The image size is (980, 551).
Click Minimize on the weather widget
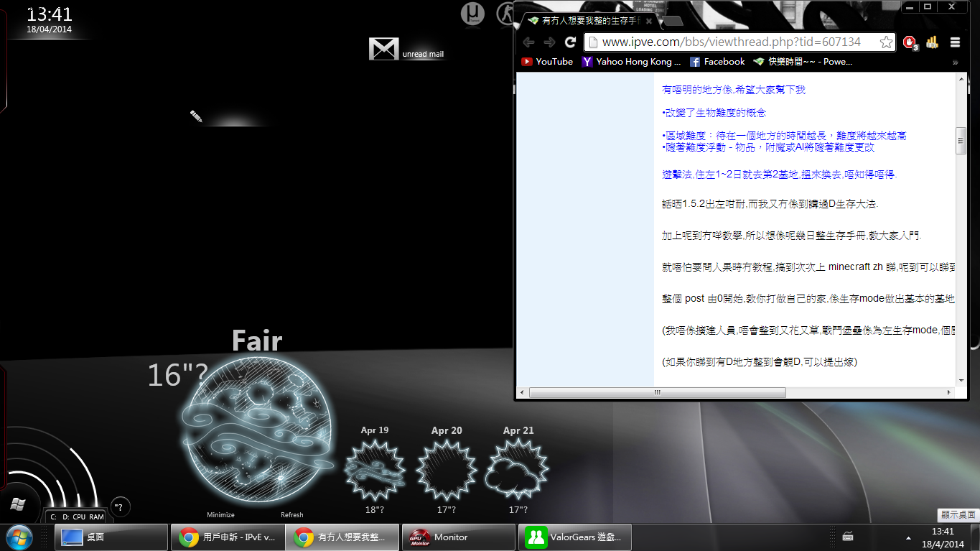coord(220,515)
